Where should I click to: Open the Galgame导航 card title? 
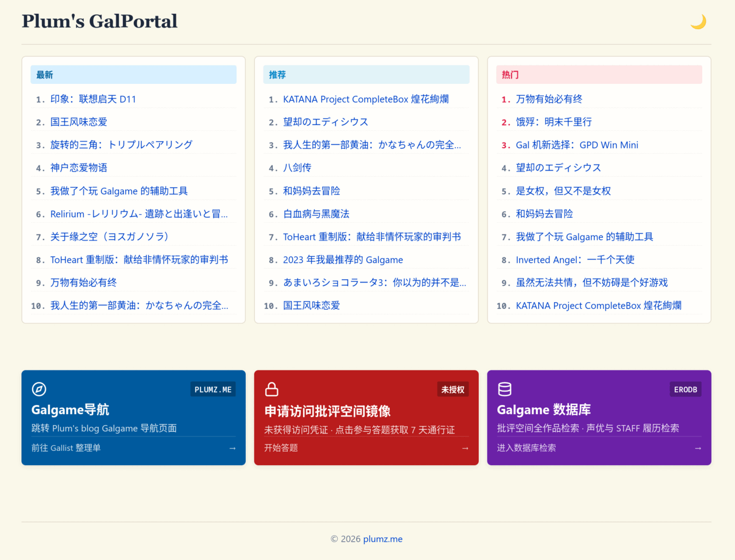click(x=70, y=410)
